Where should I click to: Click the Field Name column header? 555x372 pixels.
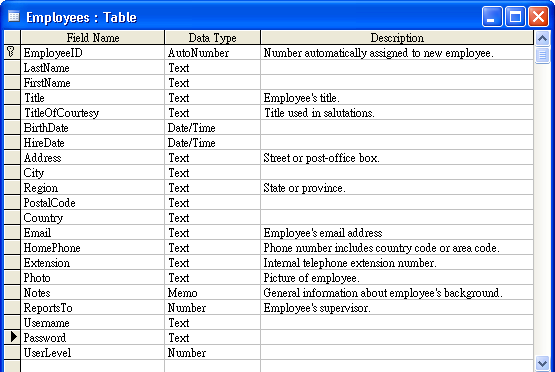click(93, 38)
